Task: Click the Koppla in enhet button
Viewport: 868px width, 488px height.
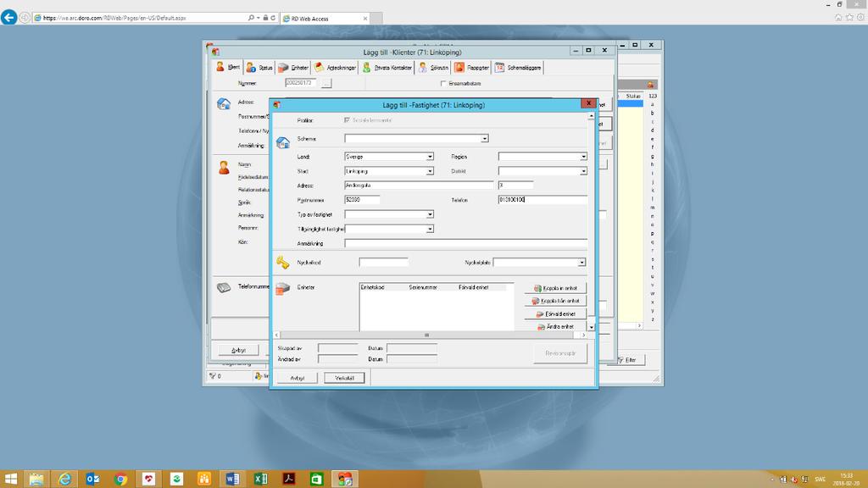Action: pos(555,288)
